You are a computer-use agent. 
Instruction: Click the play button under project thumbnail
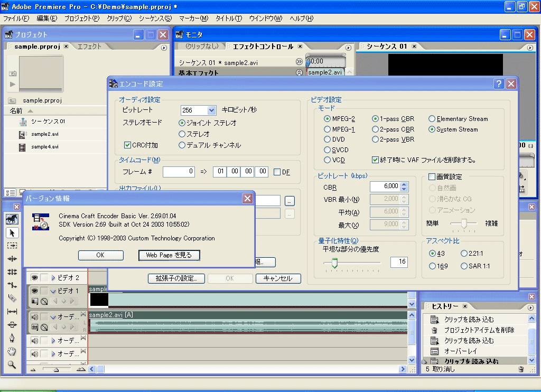[x=13, y=84]
